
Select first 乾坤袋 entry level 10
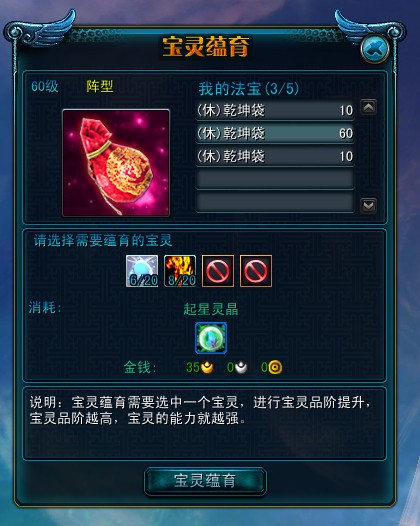275,110
